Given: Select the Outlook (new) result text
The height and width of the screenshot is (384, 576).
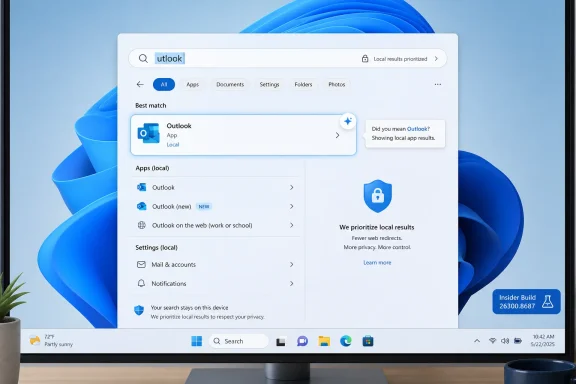Looking at the screenshot, I should 172,207.
